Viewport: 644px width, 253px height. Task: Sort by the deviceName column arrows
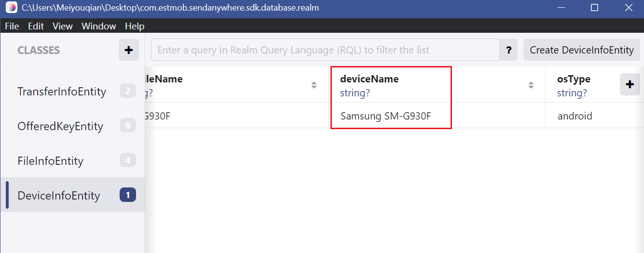click(531, 85)
